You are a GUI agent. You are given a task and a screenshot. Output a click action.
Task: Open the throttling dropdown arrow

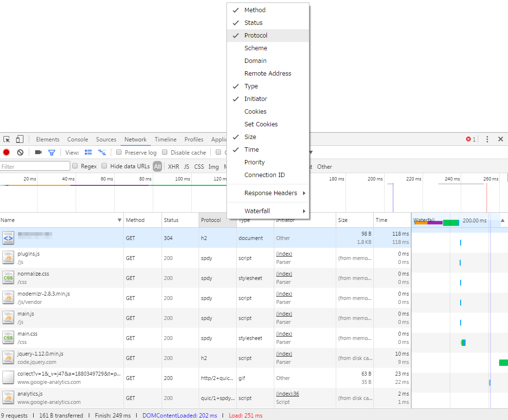(x=311, y=152)
